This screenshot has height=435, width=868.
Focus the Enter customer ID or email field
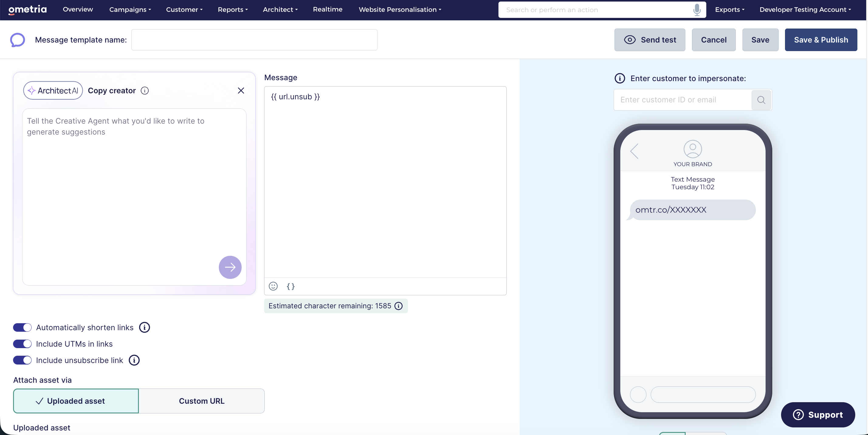683,100
